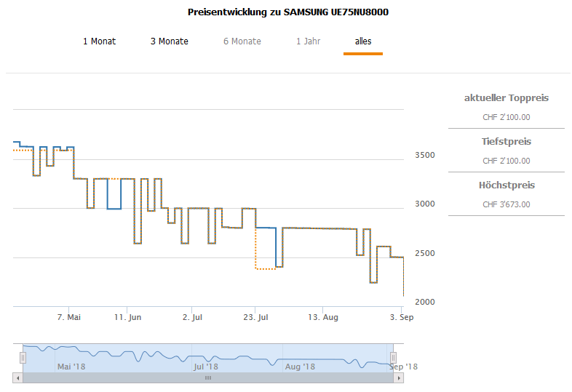Switch to the '3 Monate' range tab
Image resolution: width=572 pixels, height=392 pixels.
click(x=169, y=41)
